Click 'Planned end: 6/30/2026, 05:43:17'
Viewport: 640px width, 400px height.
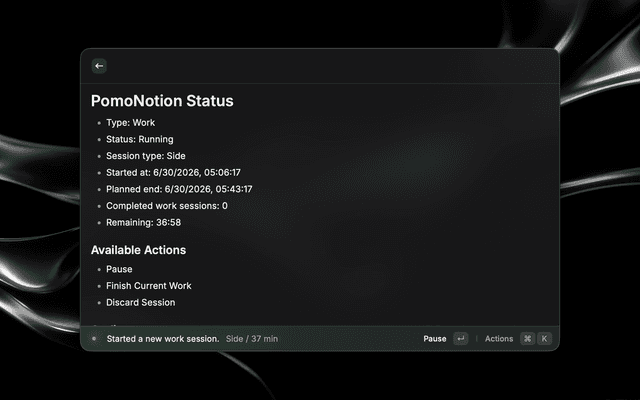(179, 189)
